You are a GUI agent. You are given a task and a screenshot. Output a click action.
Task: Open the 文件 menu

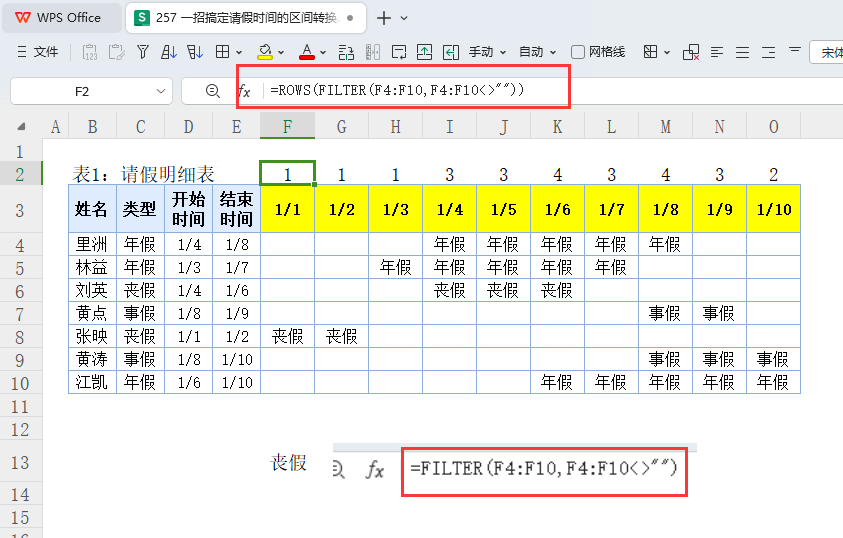(x=38, y=52)
